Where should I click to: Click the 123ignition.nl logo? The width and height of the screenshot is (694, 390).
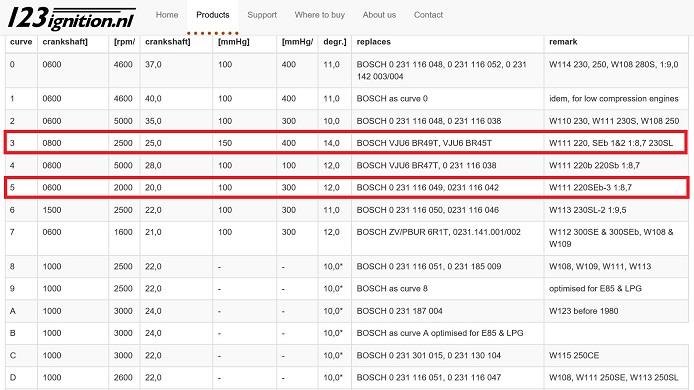click(x=72, y=18)
